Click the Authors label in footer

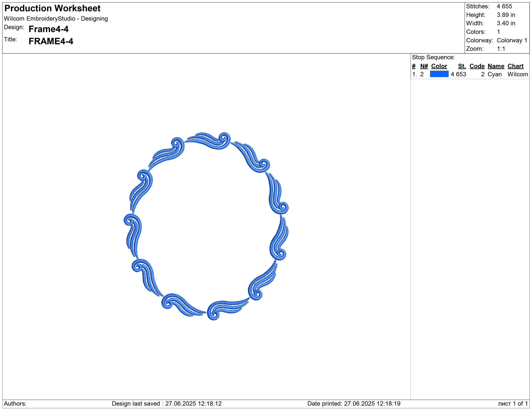click(x=15, y=404)
